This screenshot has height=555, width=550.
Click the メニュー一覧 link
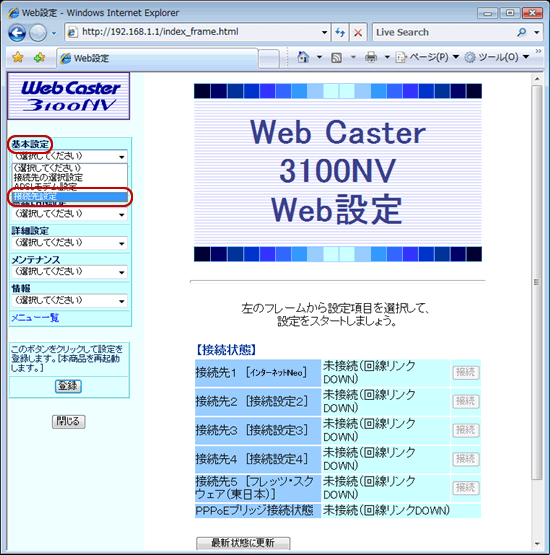pyautogui.click(x=35, y=318)
